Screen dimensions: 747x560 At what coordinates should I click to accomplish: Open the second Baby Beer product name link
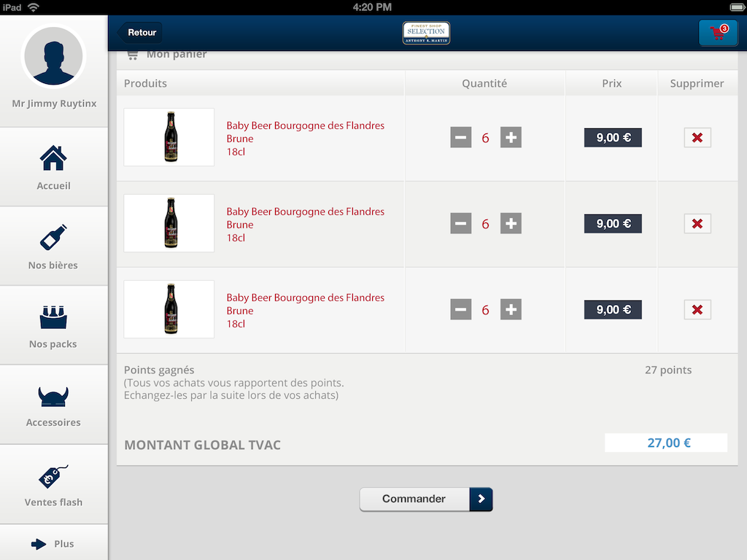pyautogui.click(x=306, y=225)
